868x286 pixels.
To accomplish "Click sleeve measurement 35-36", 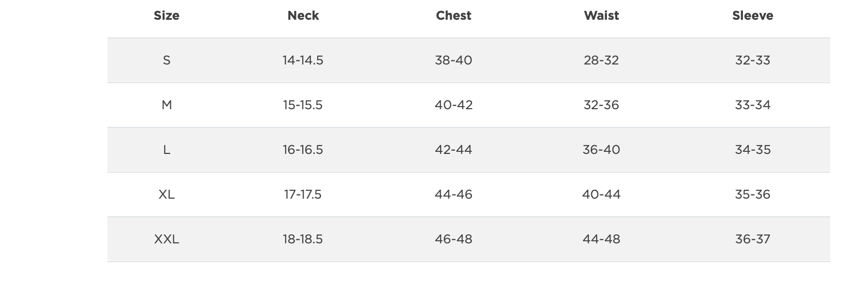I will [753, 194].
